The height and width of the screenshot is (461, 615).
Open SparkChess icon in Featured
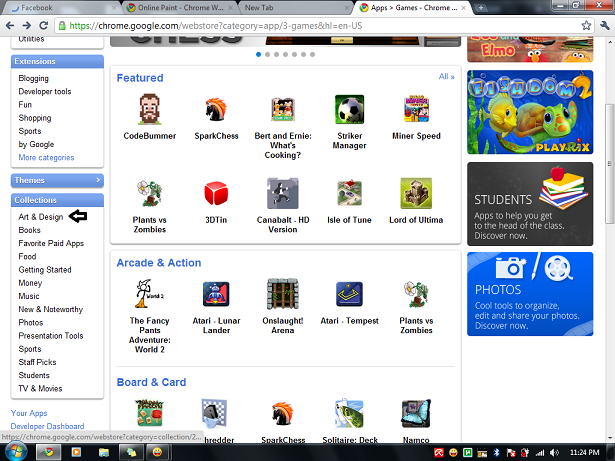(216, 109)
